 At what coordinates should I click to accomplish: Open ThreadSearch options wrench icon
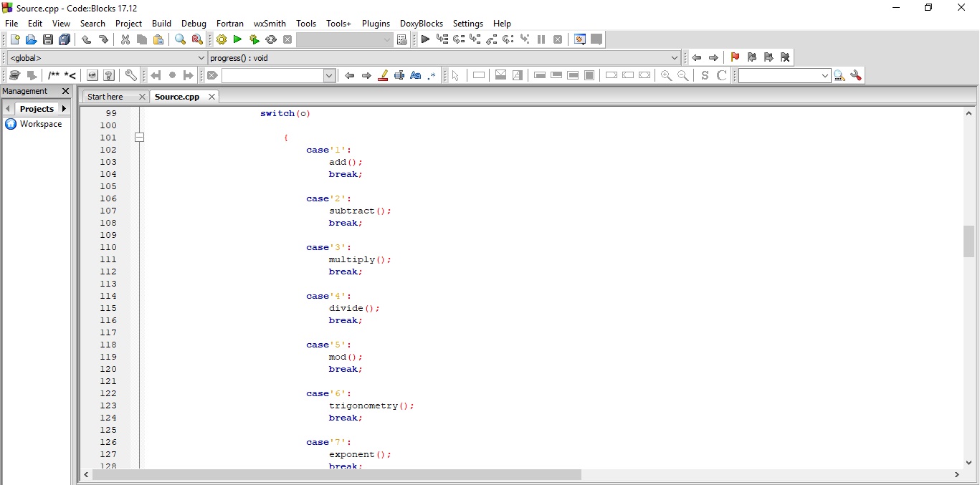(856, 75)
